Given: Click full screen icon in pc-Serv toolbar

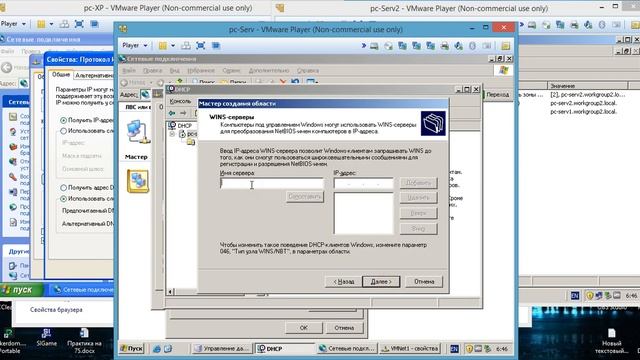Looking at the screenshot, I should click(200, 45).
